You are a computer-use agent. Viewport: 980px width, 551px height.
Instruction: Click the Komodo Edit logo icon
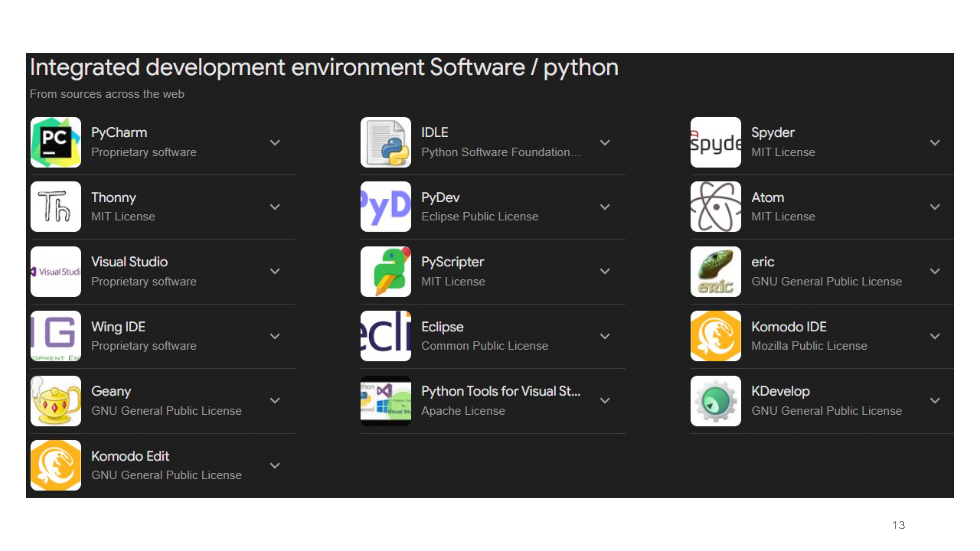tap(56, 466)
